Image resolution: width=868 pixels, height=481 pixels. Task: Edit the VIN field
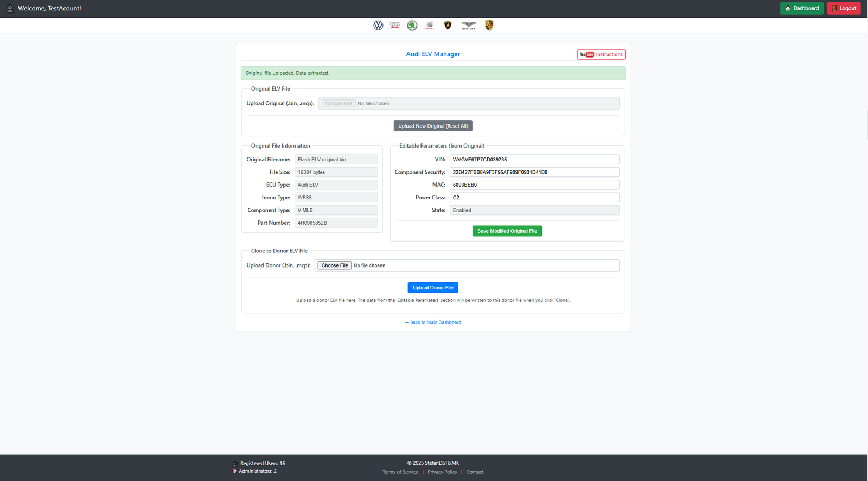tap(534, 160)
